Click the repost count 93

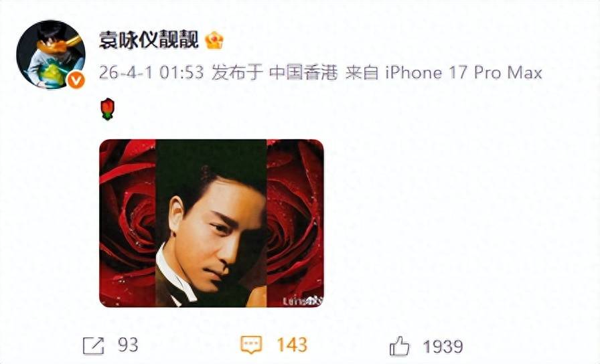128,345
